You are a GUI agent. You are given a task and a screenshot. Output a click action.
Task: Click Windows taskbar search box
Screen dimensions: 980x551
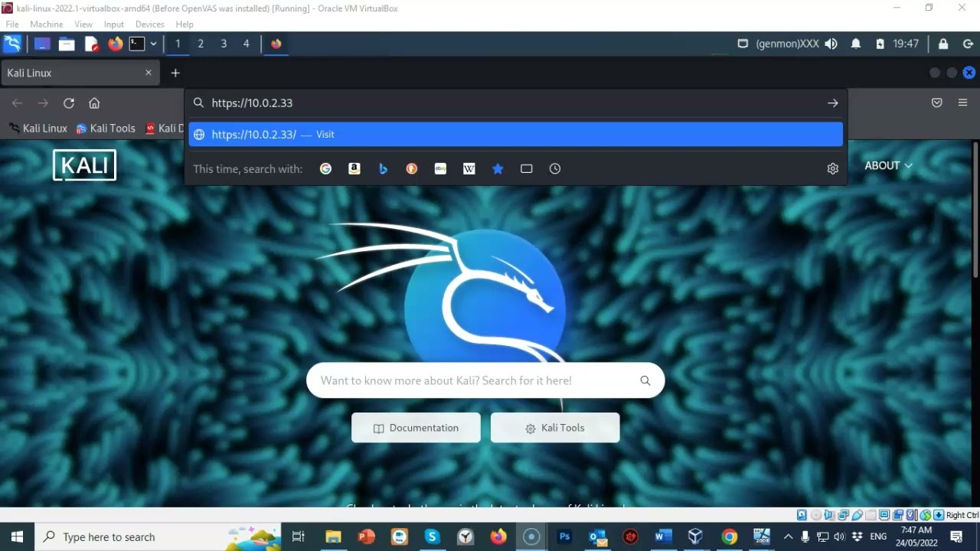tap(159, 536)
